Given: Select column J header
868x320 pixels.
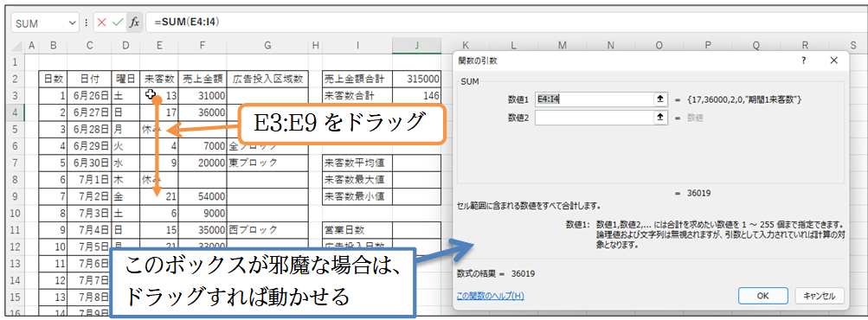Looking at the screenshot, I should tap(417, 46).
